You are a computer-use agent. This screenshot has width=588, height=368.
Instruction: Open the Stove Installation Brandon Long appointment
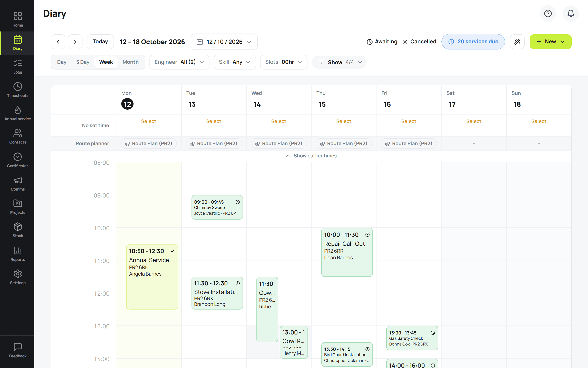(217, 293)
